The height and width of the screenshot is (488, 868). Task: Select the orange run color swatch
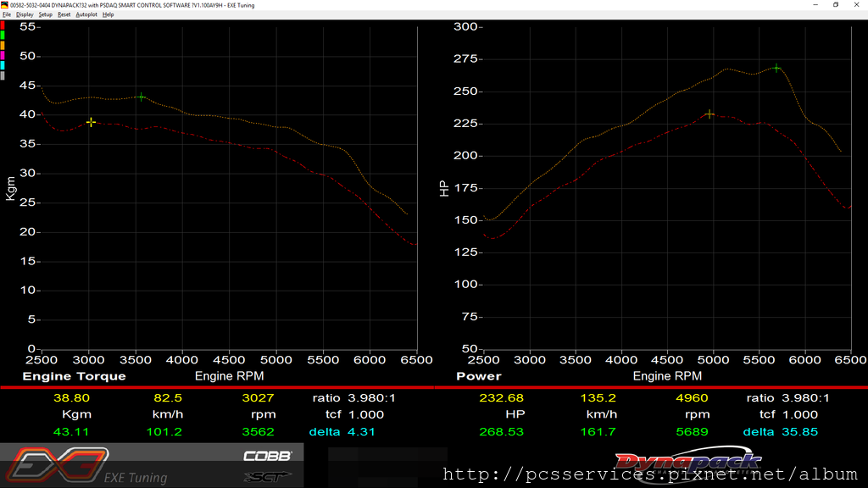tap(3, 46)
